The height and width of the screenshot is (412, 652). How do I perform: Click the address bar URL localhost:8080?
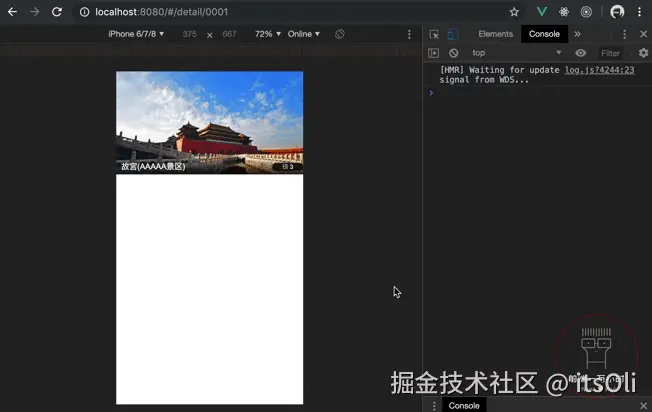coord(161,12)
